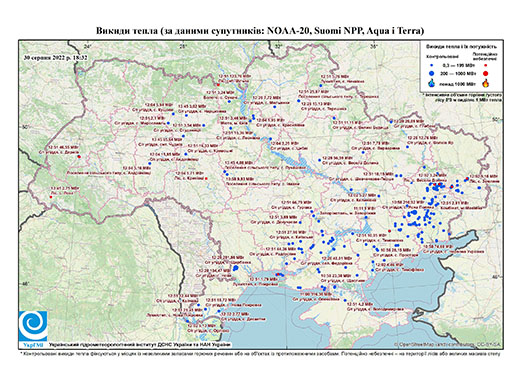Image resolution: width=520 pixels, height=368 pixels.
Task: Click the OpenStreetMap contributors attribution text
Action: (x=447, y=344)
